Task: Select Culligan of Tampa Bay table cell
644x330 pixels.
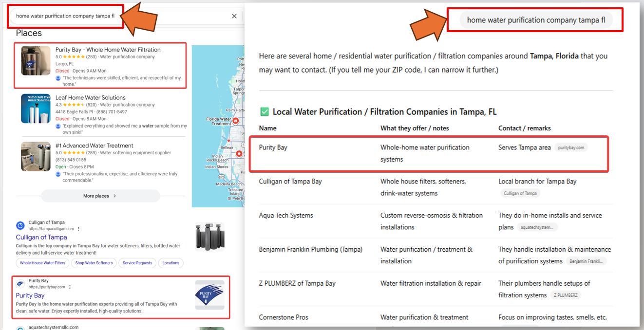Action: pos(290,182)
